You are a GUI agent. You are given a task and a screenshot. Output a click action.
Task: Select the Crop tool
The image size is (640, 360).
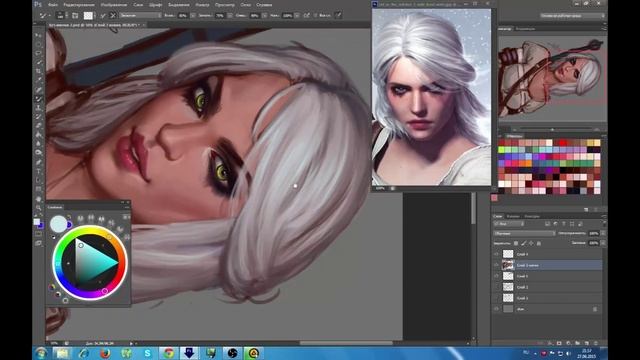39,71
